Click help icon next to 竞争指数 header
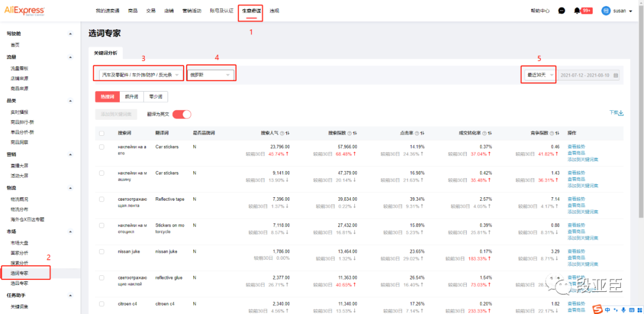This screenshot has width=644, height=314. [x=551, y=133]
